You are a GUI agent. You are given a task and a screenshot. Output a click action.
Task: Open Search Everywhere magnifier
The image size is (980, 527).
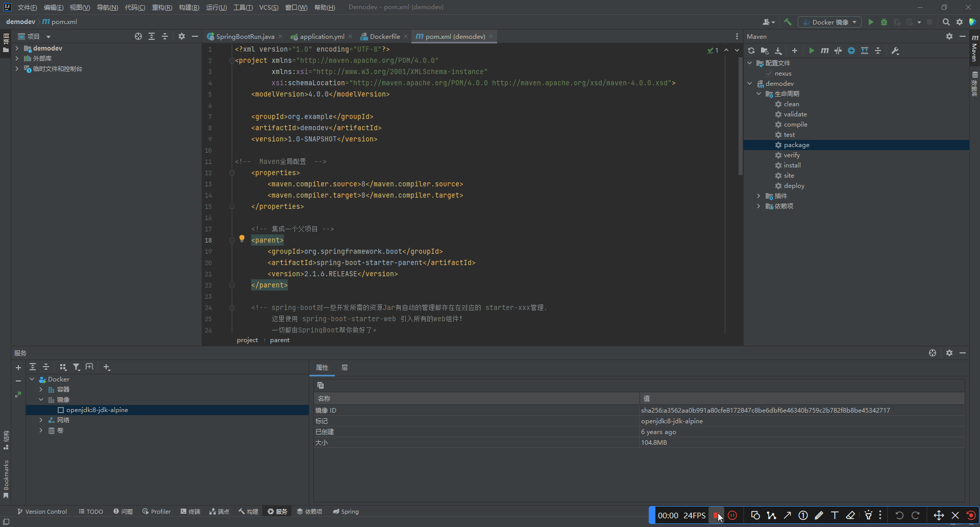point(946,22)
